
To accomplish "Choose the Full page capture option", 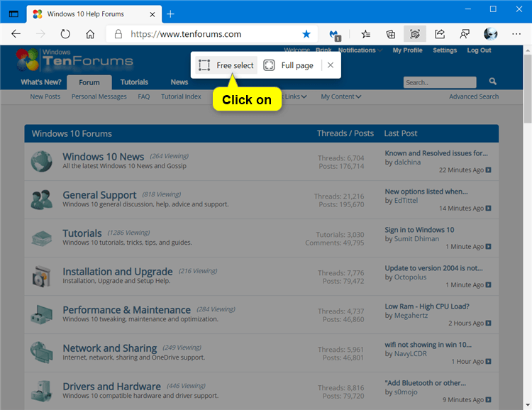I will [289, 65].
